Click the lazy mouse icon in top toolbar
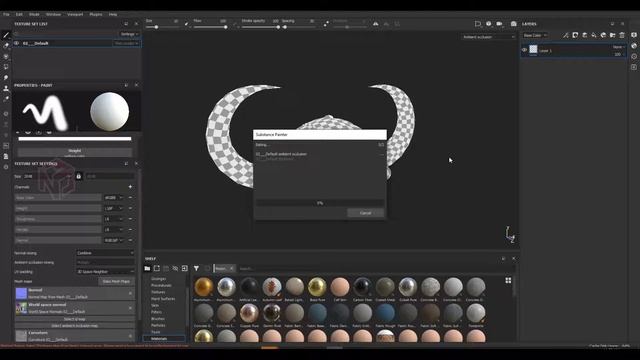 click(326, 24)
